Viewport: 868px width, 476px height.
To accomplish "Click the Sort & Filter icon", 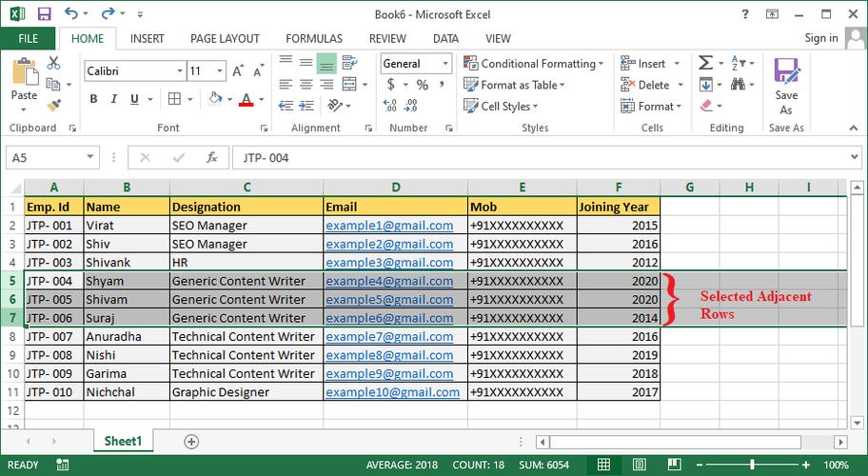I will click(x=739, y=63).
